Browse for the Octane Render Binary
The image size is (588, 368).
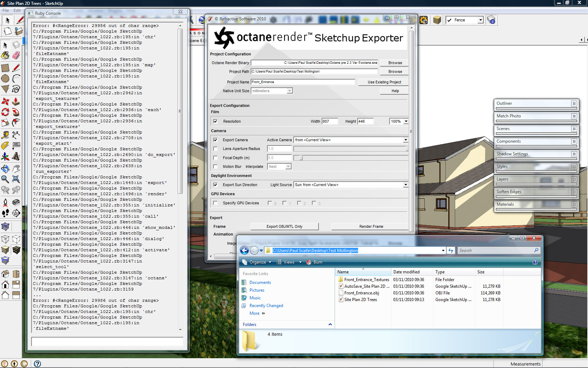point(395,63)
